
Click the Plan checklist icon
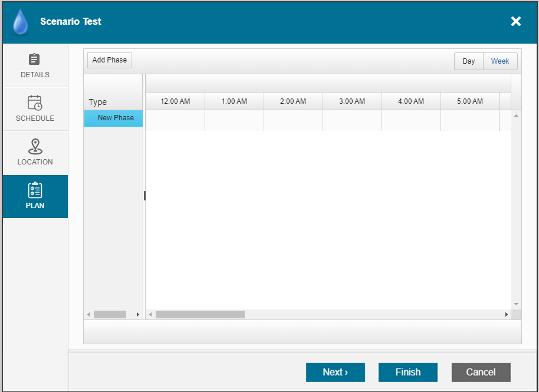35,190
